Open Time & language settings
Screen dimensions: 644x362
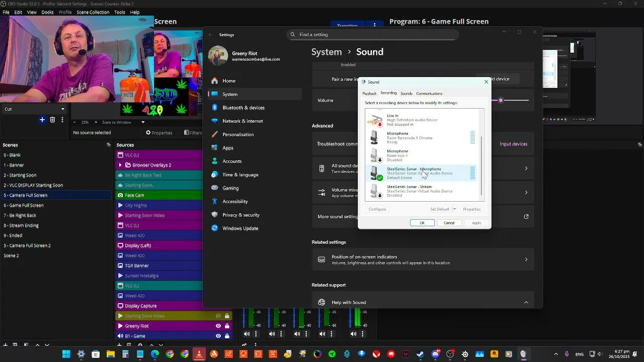tap(254, 175)
